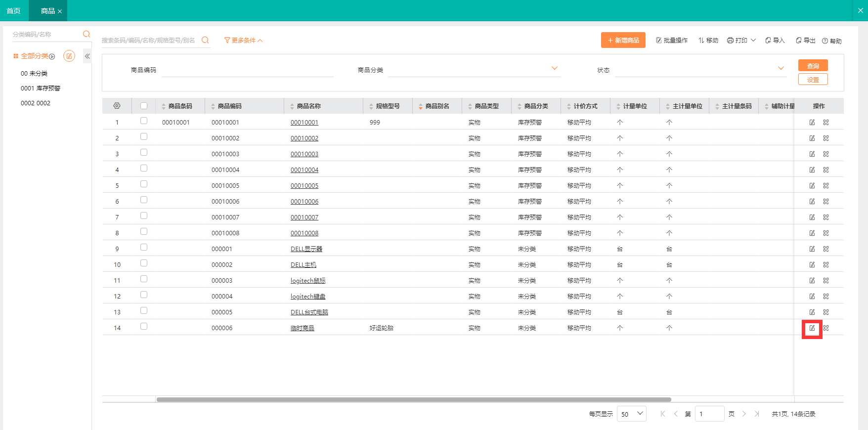Go to previous page arrow
Screen dimensions: 868x430
(676, 414)
